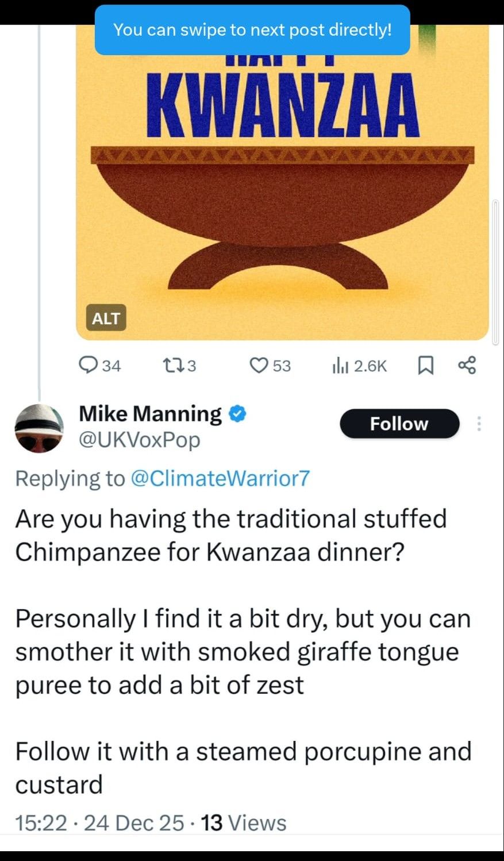Image resolution: width=504 pixels, height=861 pixels.
Task: Open the ALT image description badge
Action: (x=106, y=318)
